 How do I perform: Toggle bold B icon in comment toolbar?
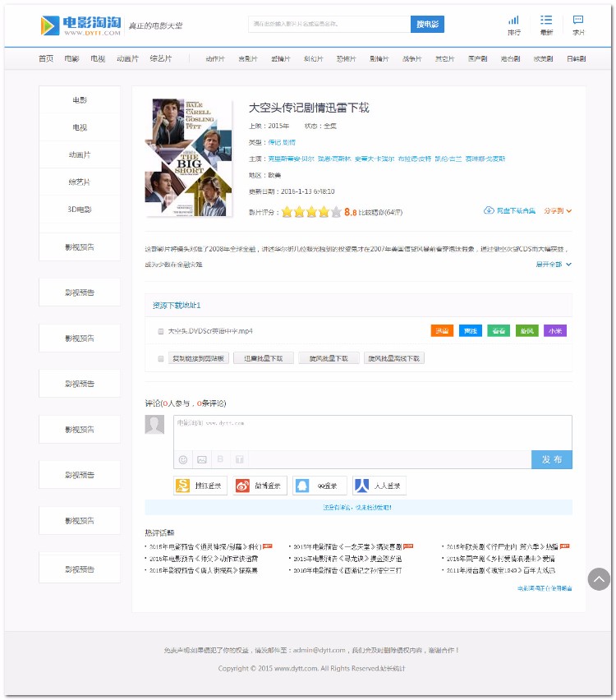(x=220, y=459)
